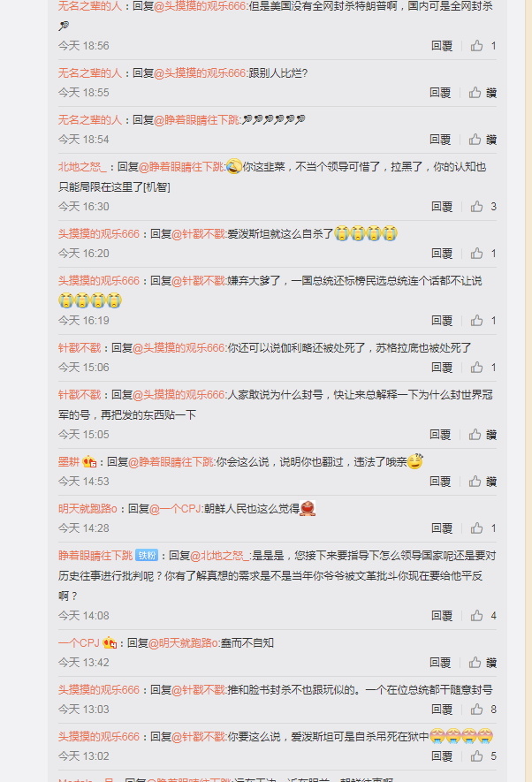
Task: Thumbs-up the 今天 13:02 comment
Action: pos(477,756)
